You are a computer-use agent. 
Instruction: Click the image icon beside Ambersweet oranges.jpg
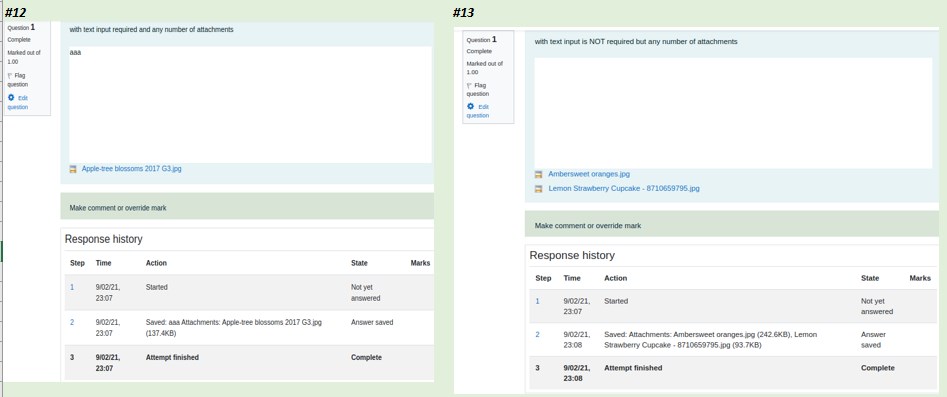tap(538, 174)
